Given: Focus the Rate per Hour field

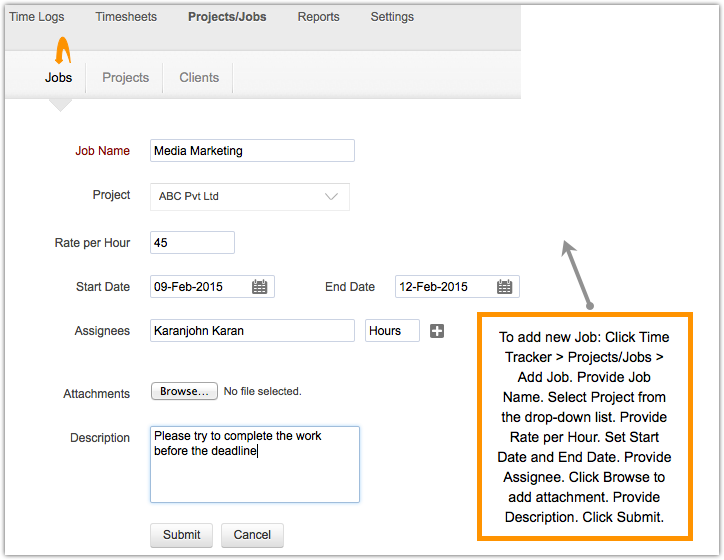Looking at the screenshot, I should tap(192, 242).
